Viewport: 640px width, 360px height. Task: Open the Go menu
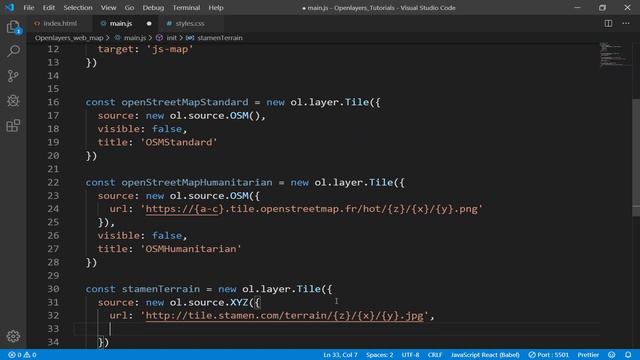129,8
